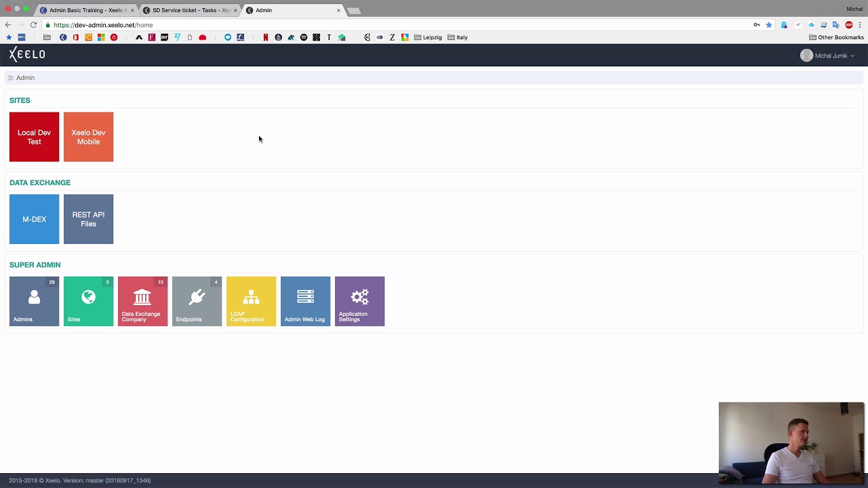Open the Leipzig bookmarks folder

click(428, 37)
